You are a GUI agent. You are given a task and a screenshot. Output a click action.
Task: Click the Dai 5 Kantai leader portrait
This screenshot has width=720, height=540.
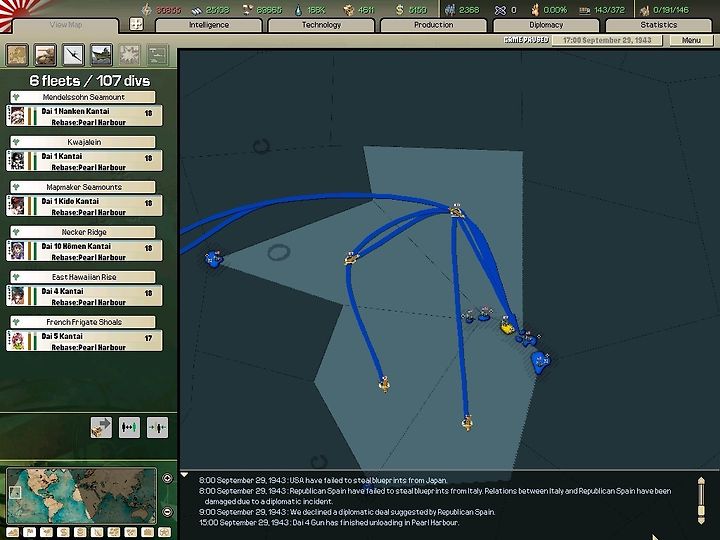tap(17, 341)
